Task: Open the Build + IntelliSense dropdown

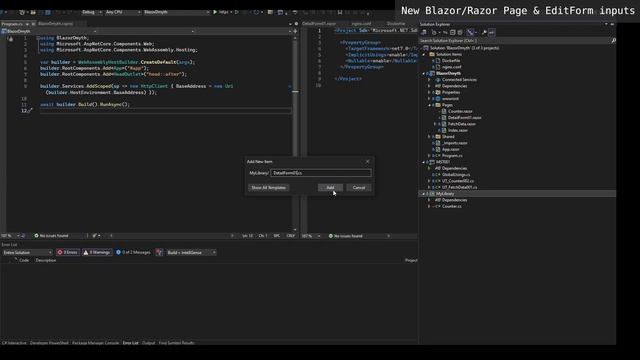Action: pos(191,253)
